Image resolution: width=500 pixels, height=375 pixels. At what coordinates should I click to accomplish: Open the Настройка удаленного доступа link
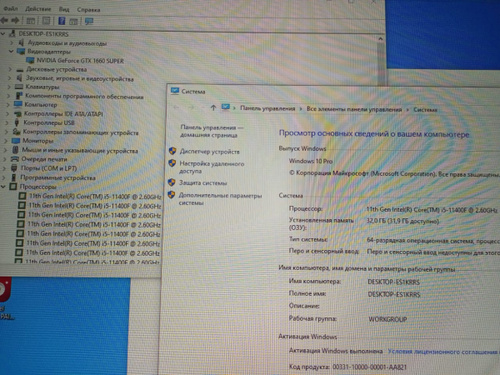pos(212,167)
